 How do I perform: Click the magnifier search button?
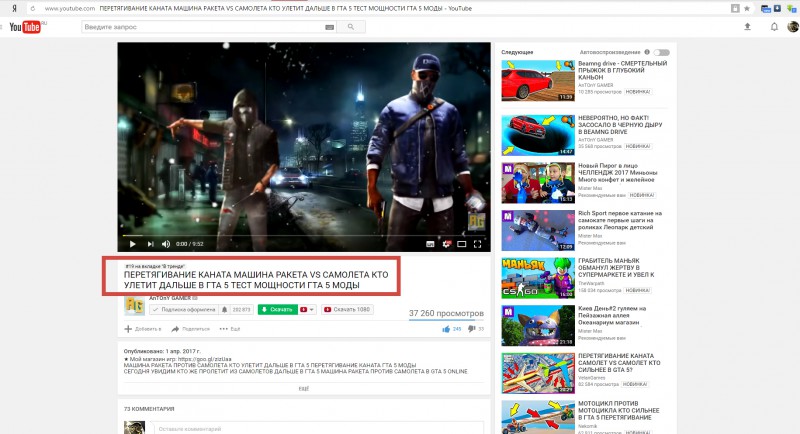[351, 27]
